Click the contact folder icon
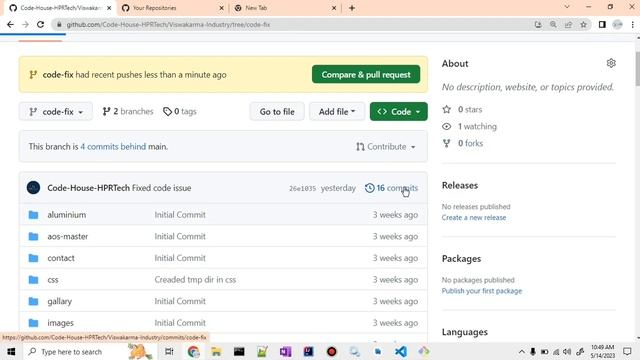640x360 pixels. point(33,258)
